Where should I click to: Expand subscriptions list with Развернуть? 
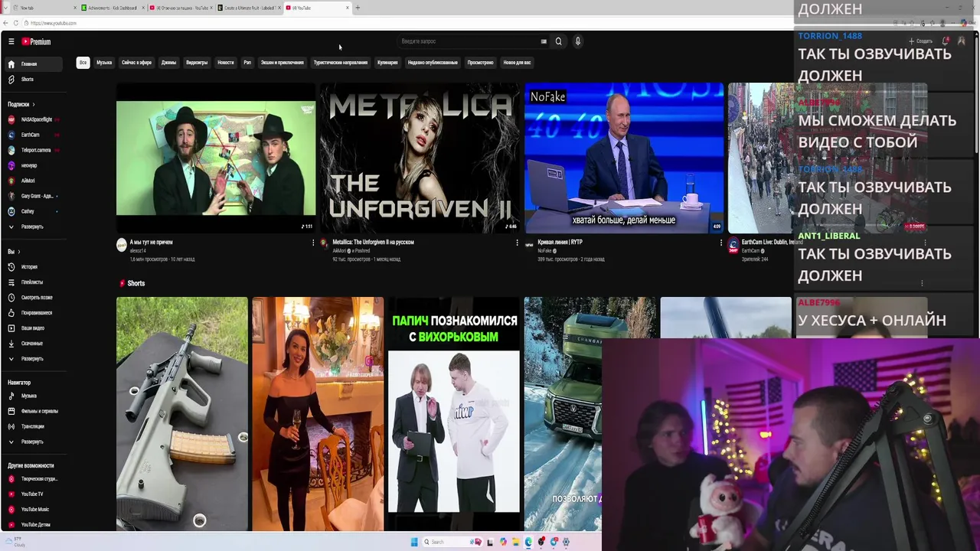tap(33, 227)
